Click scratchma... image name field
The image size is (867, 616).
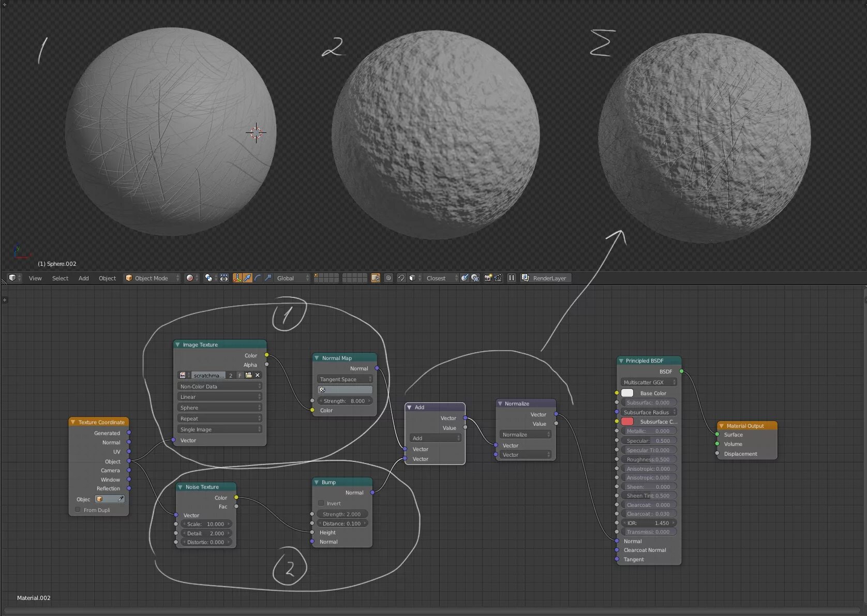point(208,375)
